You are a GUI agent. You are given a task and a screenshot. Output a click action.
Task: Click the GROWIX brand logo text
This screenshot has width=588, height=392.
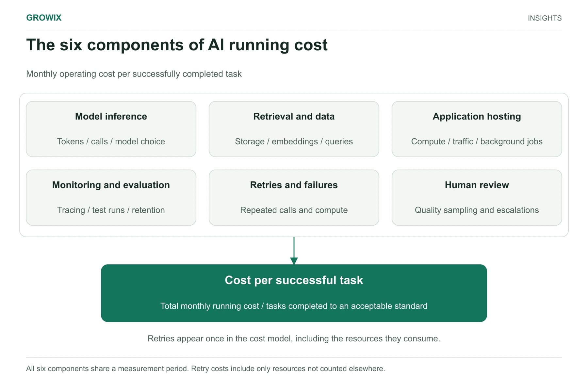click(44, 18)
